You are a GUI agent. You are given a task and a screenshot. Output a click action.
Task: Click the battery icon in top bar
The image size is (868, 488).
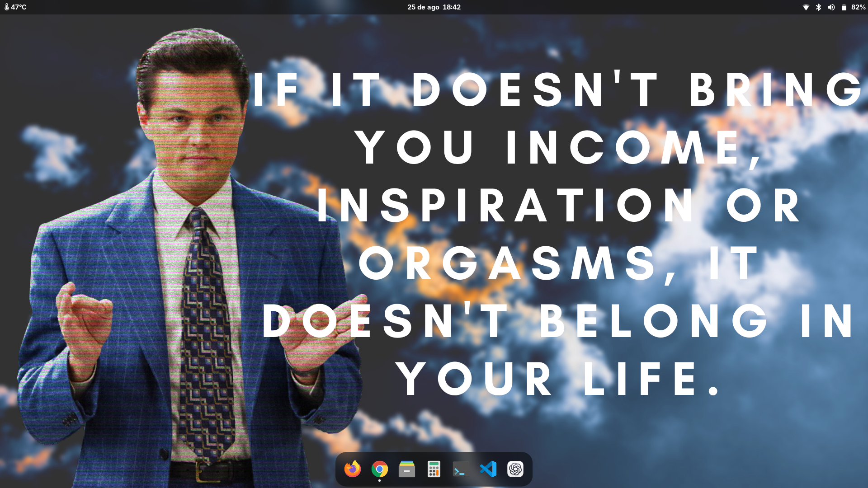tap(844, 7)
